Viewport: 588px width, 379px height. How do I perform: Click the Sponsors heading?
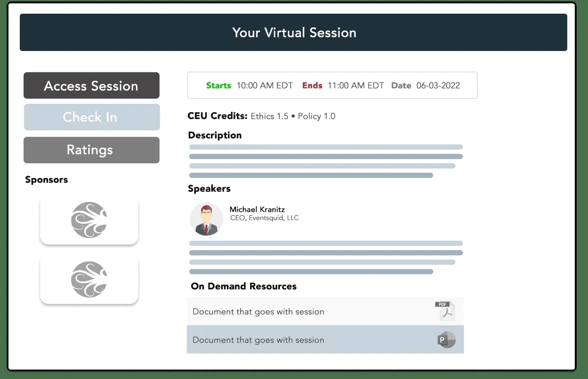click(x=47, y=180)
